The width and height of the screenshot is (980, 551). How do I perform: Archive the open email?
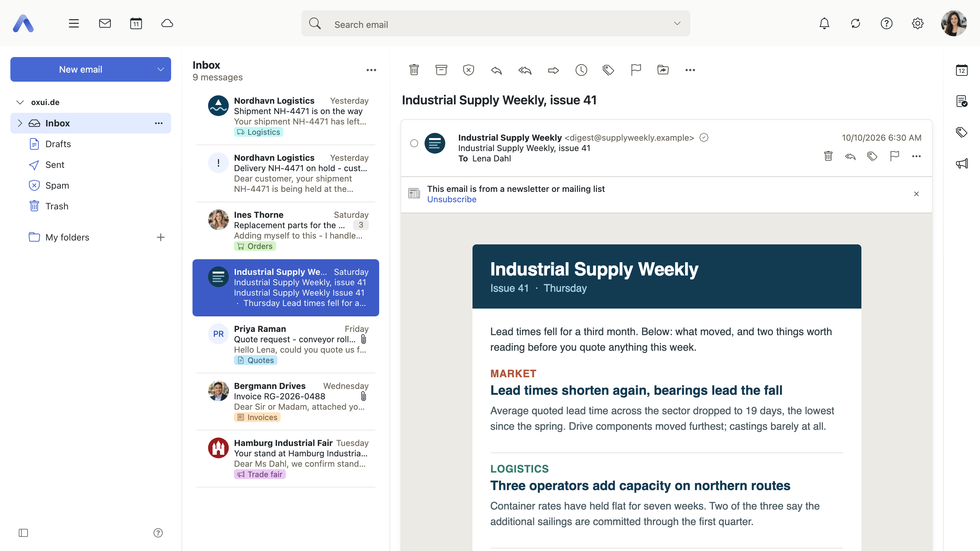441,70
